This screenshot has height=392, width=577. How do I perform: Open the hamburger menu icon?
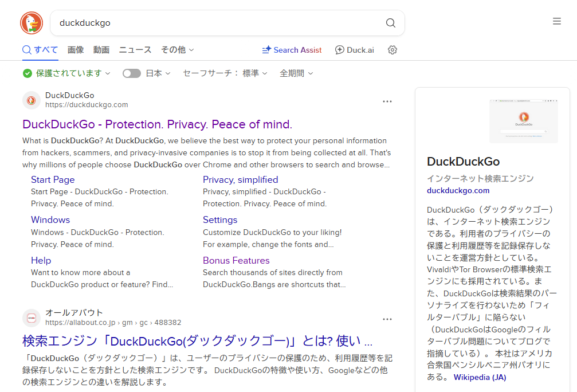click(556, 21)
